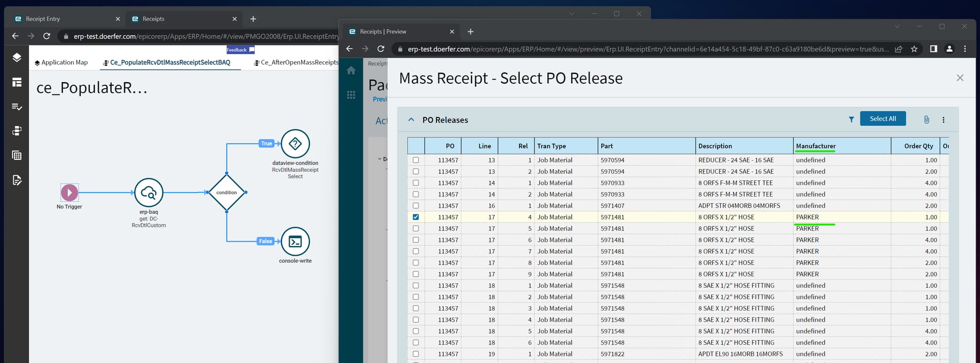This screenshot has height=363, width=980.
Task: Open the layout panel icon in sidebar
Action: 17,82
